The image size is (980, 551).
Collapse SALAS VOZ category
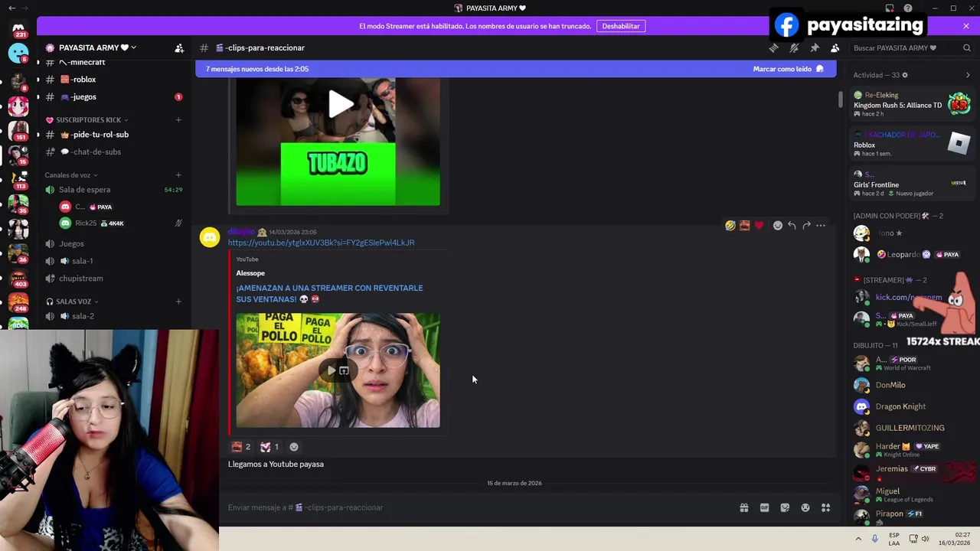(x=73, y=302)
